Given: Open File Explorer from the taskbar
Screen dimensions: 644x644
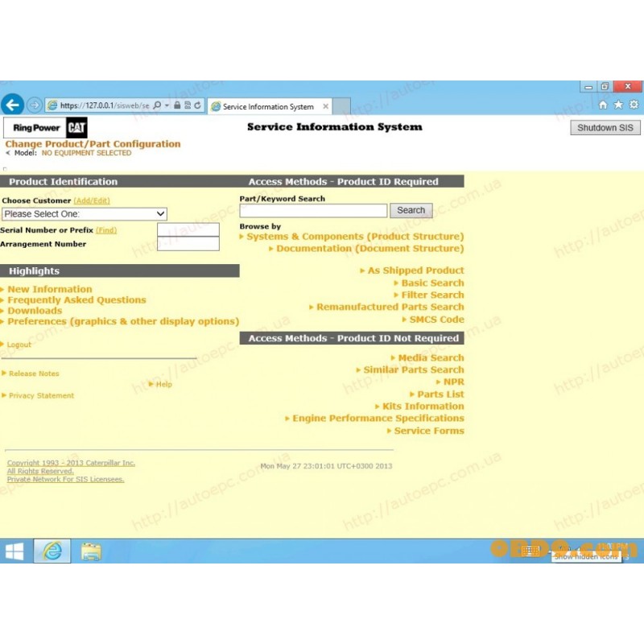Looking at the screenshot, I should coord(91,551).
